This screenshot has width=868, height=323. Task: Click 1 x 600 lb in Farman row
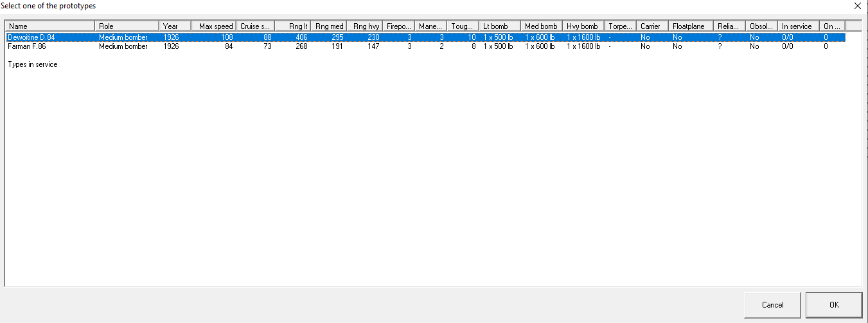pos(540,46)
